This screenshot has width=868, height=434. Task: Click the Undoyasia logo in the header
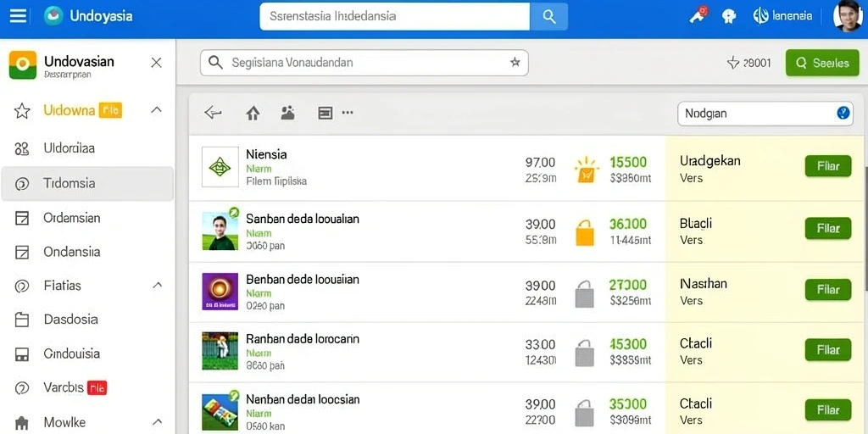[53, 15]
